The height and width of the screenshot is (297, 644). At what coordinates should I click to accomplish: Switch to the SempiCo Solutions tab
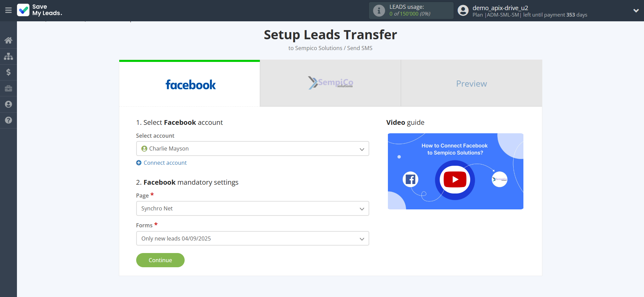(330, 83)
